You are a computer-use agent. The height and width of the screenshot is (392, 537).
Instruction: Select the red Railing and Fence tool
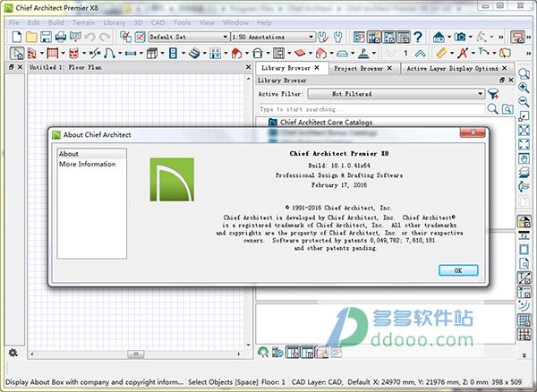click(x=53, y=53)
